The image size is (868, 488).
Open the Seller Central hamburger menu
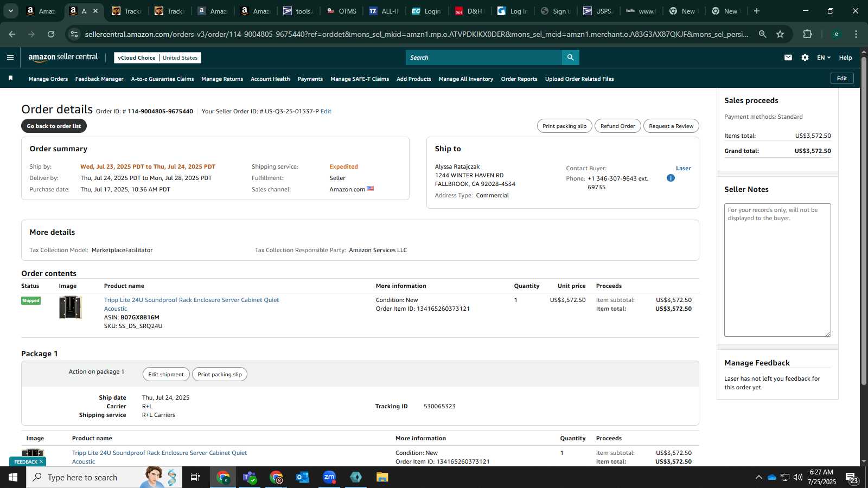tap(10, 57)
